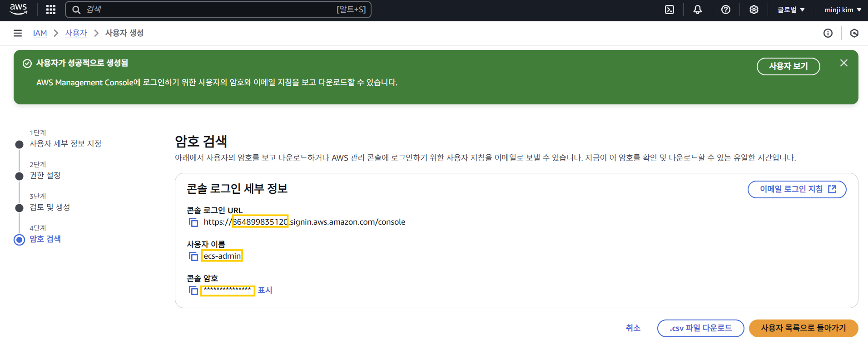Image resolution: width=868 pixels, height=344 pixels.
Task: Download the .csv 파일 다운로드 button
Action: (x=700, y=328)
